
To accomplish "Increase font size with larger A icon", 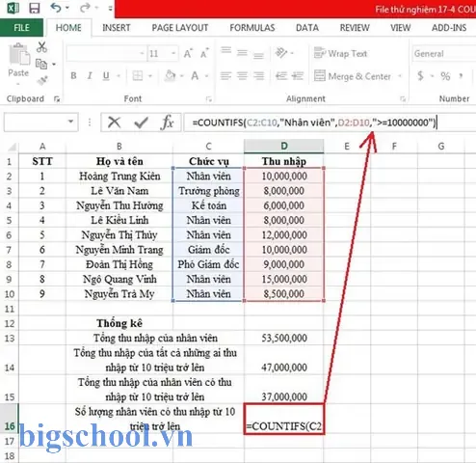I will point(188,53).
